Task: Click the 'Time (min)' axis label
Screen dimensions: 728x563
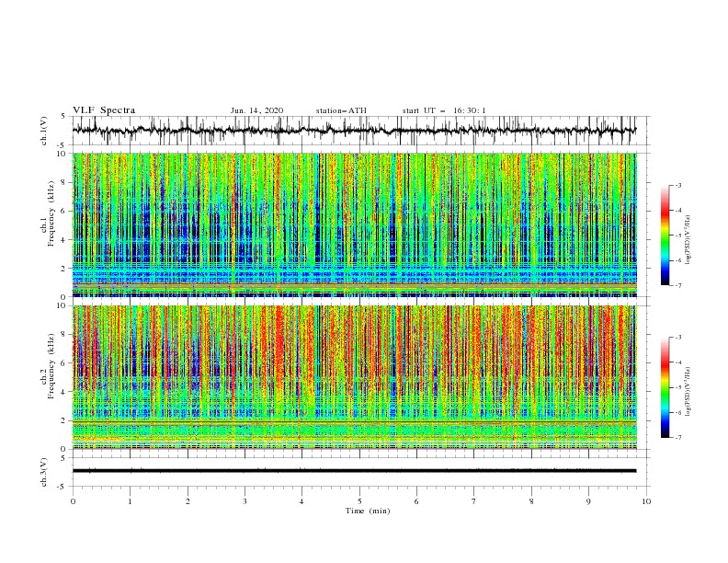Action: (368, 511)
